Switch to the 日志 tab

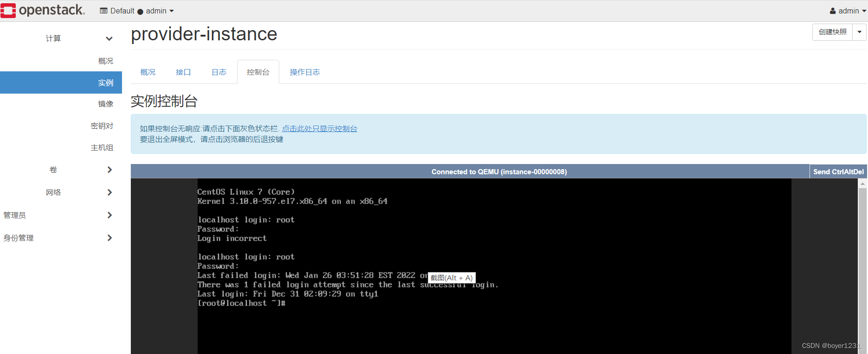coord(219,72)
